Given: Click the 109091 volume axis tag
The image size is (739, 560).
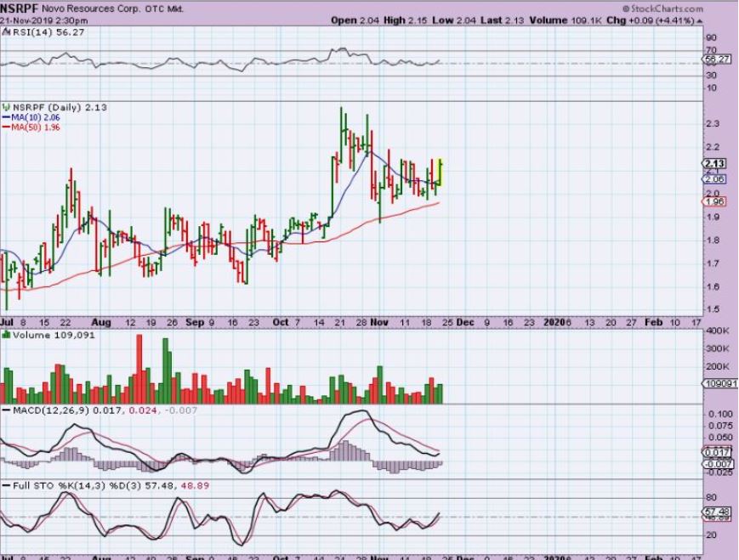Looking at the screenshot, I should 720,384.
